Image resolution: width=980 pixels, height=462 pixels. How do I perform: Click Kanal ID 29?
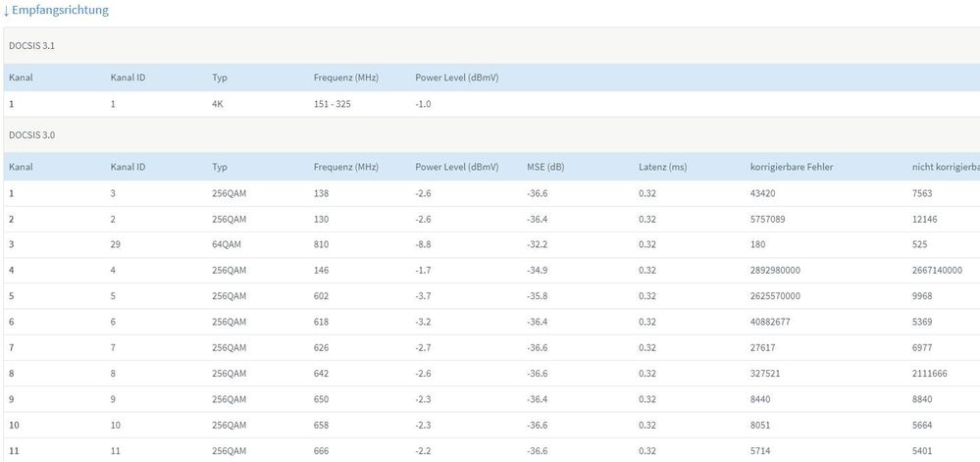[115, 244]
